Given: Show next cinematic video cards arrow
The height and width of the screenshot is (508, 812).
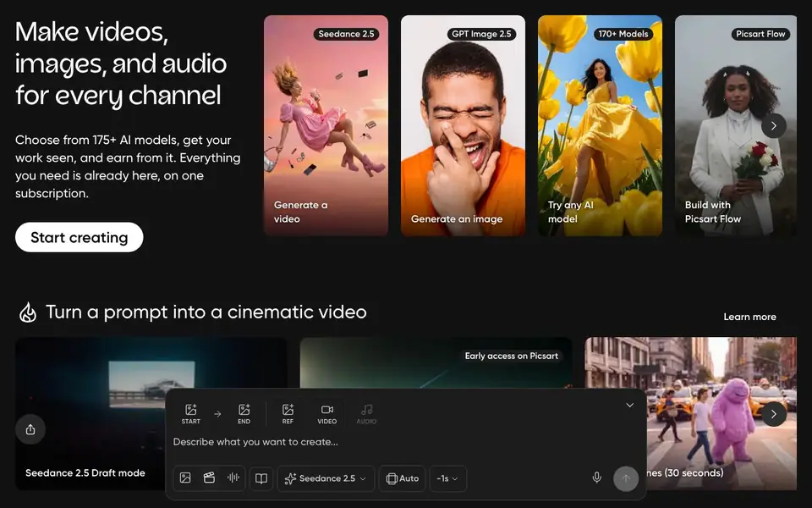Looking at the screenshot, I should tap(774, 414).
